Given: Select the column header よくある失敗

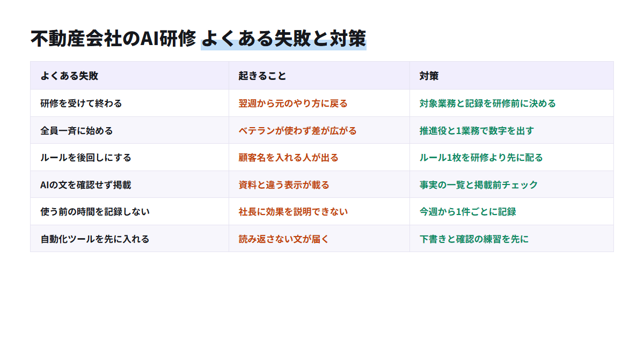Looking at the screenshot, I should click(129, 76).
